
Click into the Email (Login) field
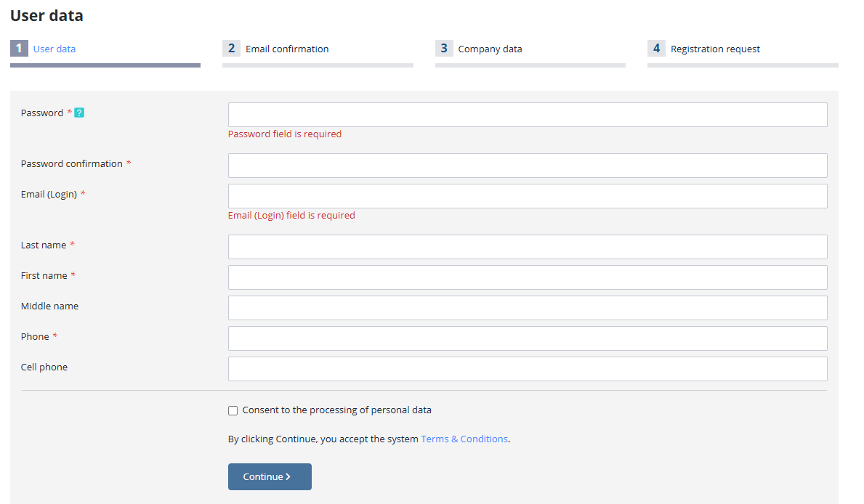coord(528,196)
